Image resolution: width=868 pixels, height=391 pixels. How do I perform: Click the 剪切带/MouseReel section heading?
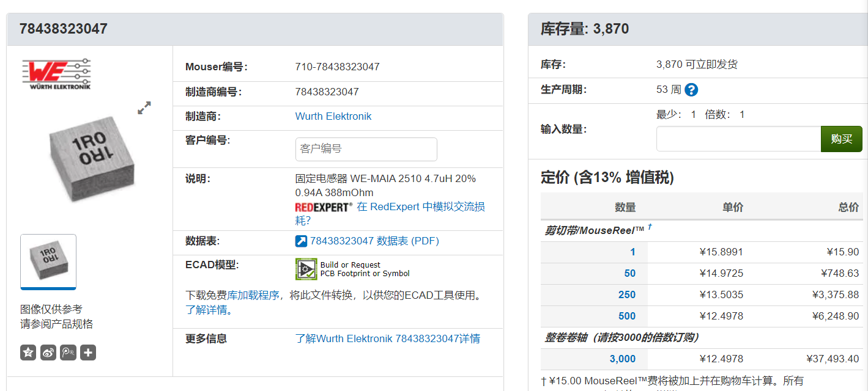595,230
